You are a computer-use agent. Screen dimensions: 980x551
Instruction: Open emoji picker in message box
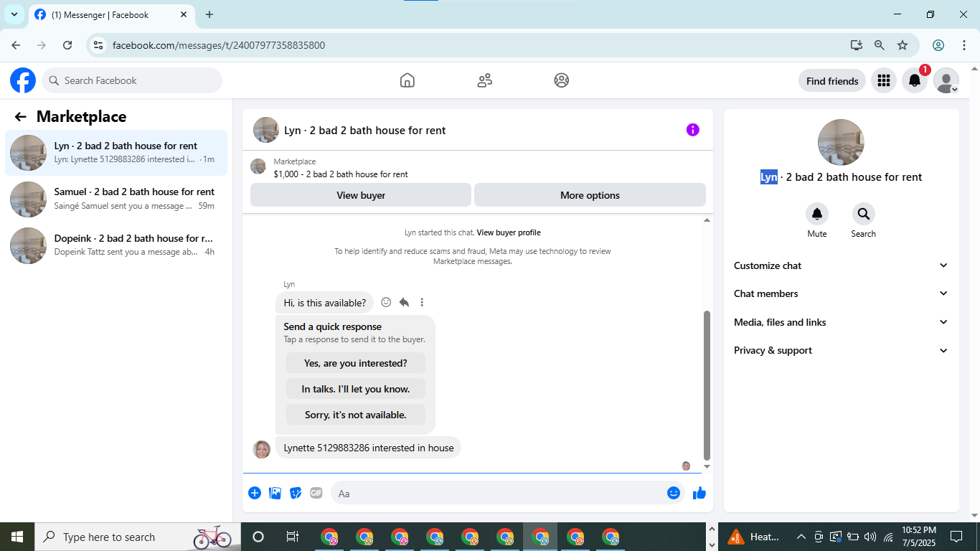point(673,493)
